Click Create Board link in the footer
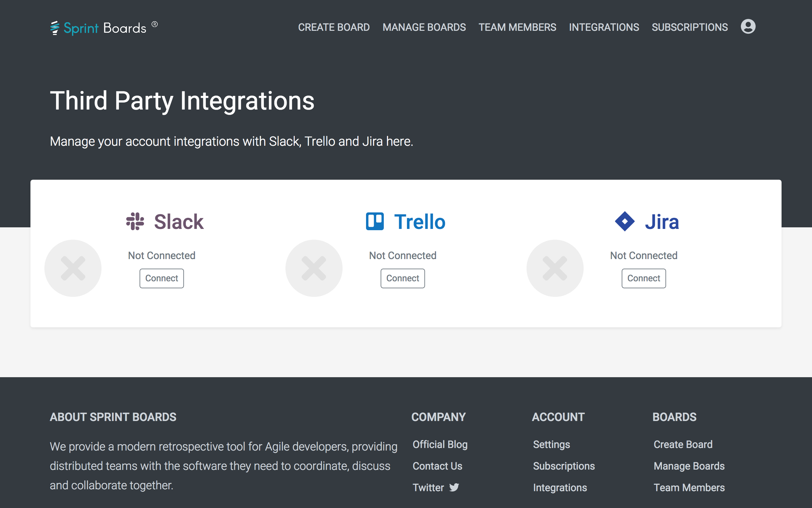Screen dimensions: 812x508 tap(683, 444)
